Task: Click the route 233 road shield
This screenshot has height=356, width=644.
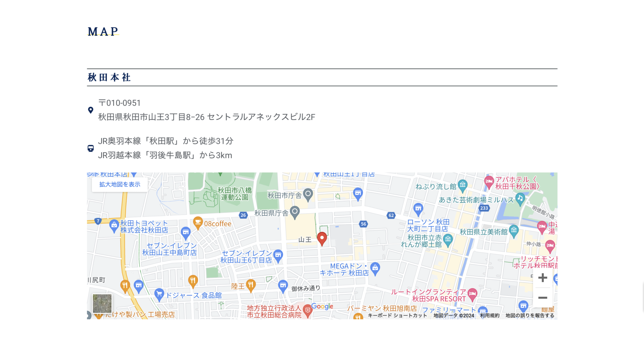Action: pyautogui.click(x=484, y=208)
